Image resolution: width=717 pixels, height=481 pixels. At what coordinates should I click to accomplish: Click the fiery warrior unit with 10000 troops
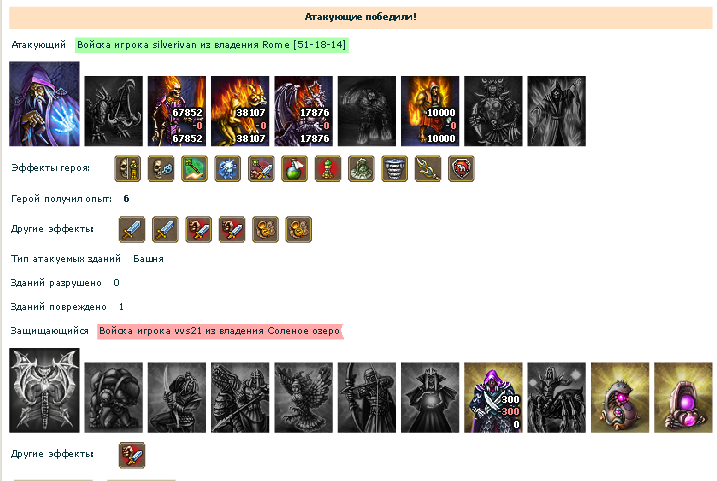coord(430,111)
